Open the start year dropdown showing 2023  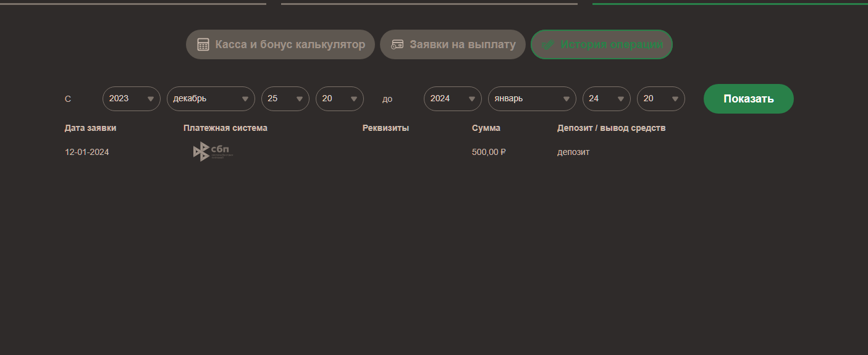[x=131, y=99]
